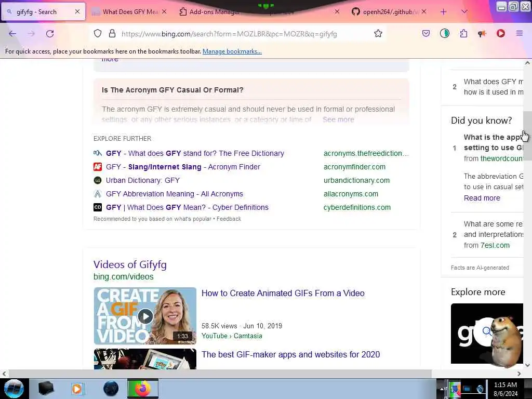The image size is (532, 399).
Task: Play the Create a GIF from Video thumbnail
Action: [145, 316]
